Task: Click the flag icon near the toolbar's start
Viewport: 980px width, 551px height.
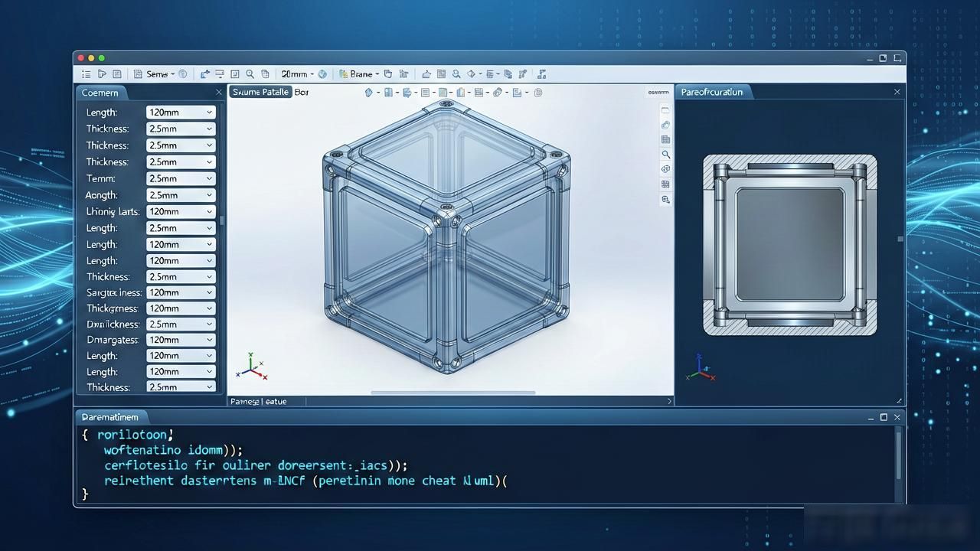Action: pos(101,74)
